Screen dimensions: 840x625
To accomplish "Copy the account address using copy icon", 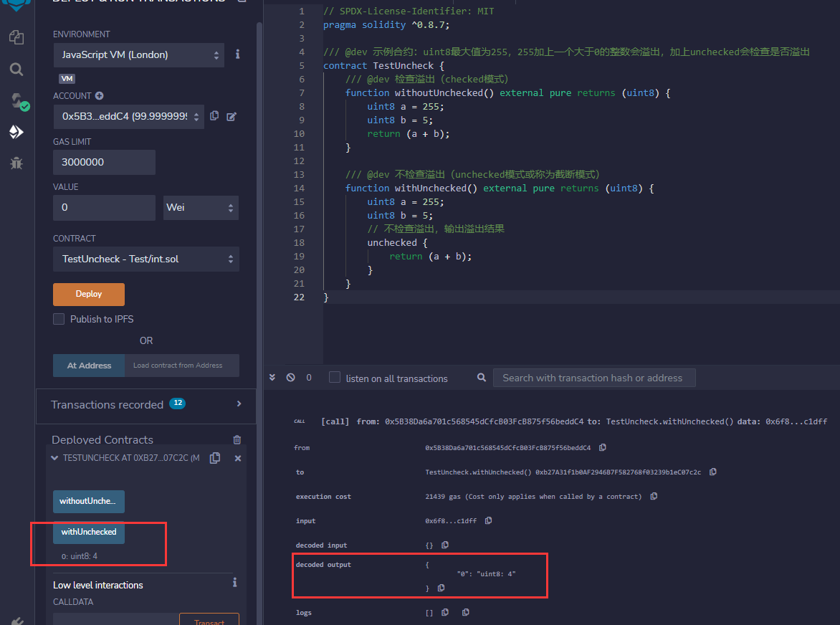I will pos(214,116).
